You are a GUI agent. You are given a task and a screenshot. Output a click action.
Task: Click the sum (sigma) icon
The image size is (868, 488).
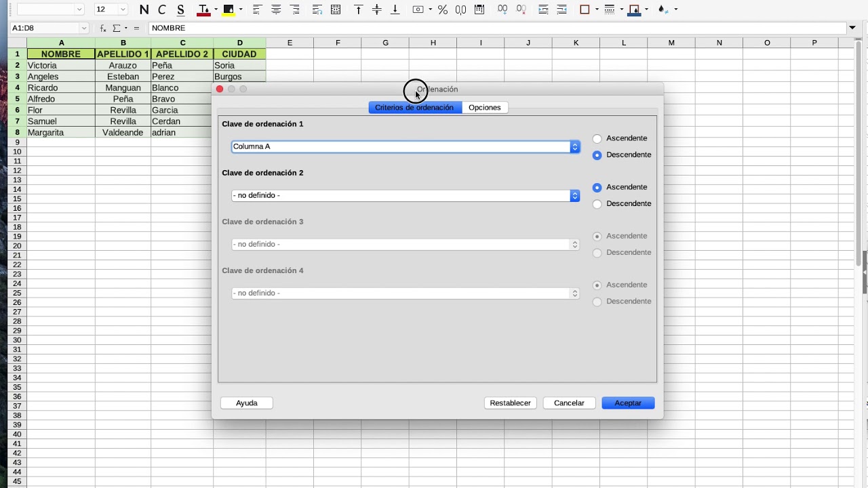click(x=116, y=28)
